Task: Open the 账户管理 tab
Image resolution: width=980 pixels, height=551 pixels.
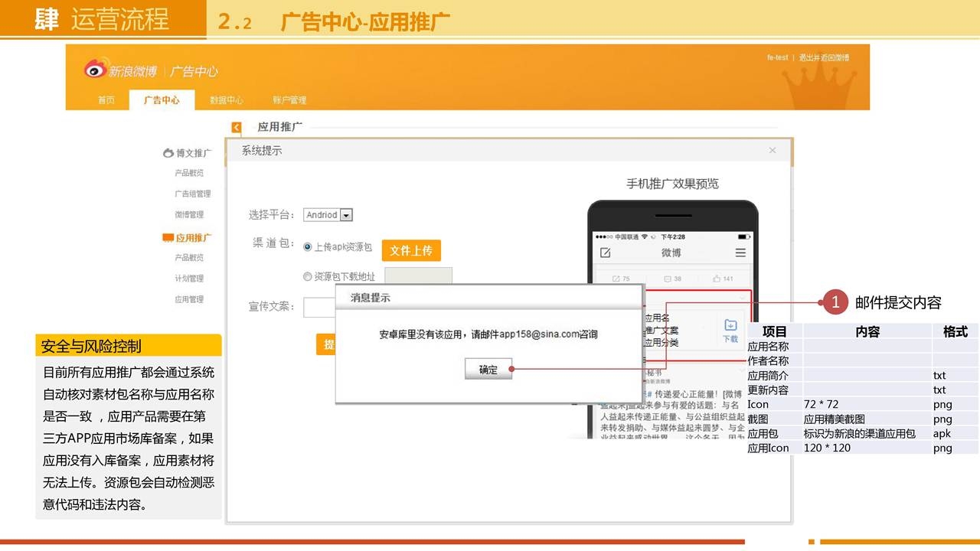Action: (289, 100)
